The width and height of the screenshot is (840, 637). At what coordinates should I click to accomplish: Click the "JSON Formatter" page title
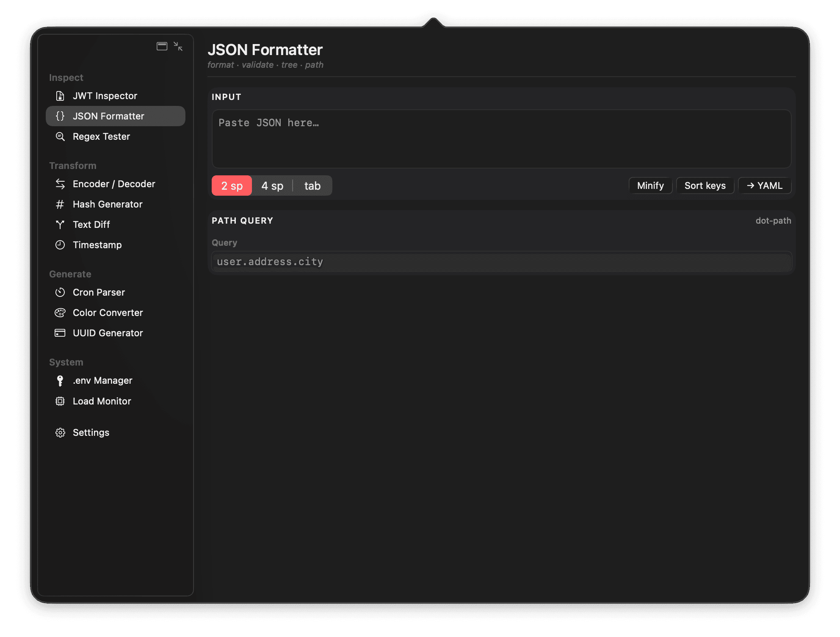tap(265, 50)
